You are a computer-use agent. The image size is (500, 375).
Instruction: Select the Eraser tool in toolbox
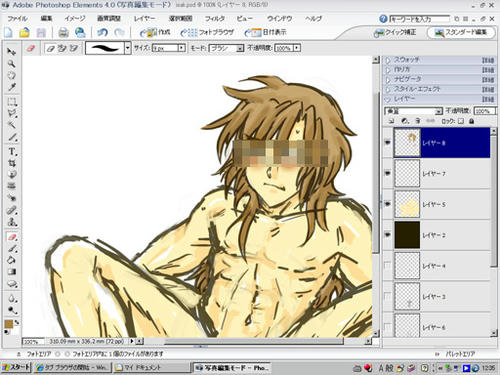(x=12, y=237)
